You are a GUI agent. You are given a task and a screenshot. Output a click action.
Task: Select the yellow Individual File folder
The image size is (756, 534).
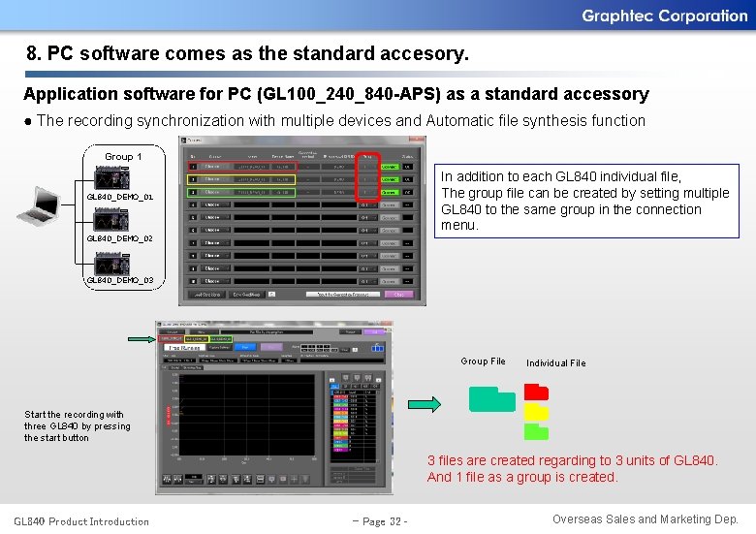tap(536, 412)
